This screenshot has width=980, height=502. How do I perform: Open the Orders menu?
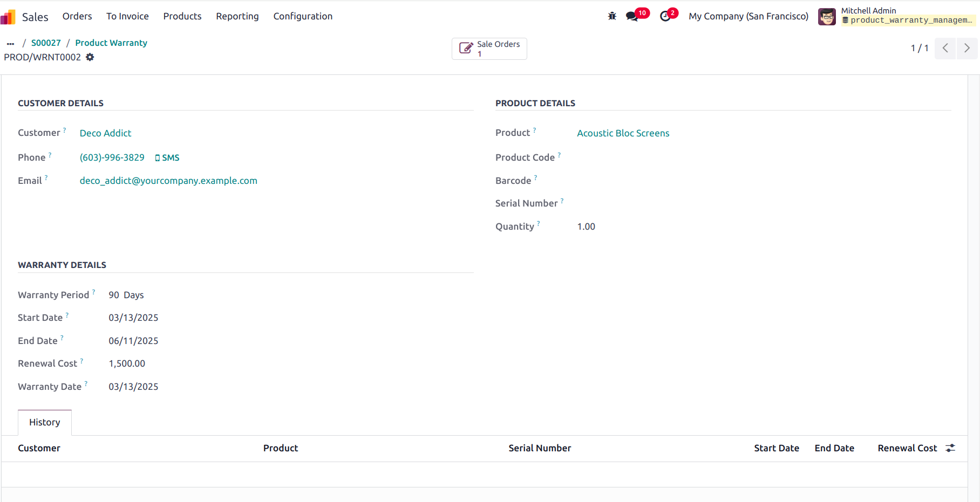[x=77, y=16]
